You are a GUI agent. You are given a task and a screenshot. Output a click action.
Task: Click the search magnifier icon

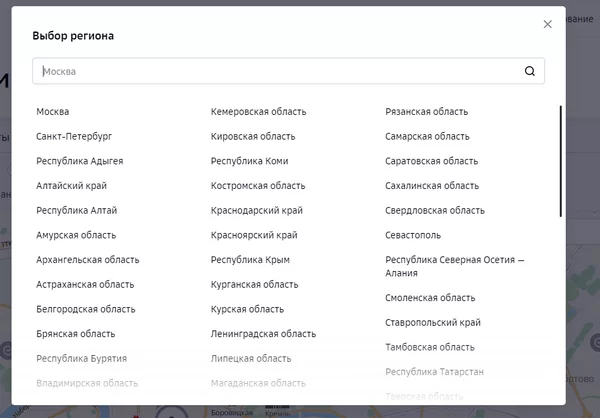click(x=530, y=71)
